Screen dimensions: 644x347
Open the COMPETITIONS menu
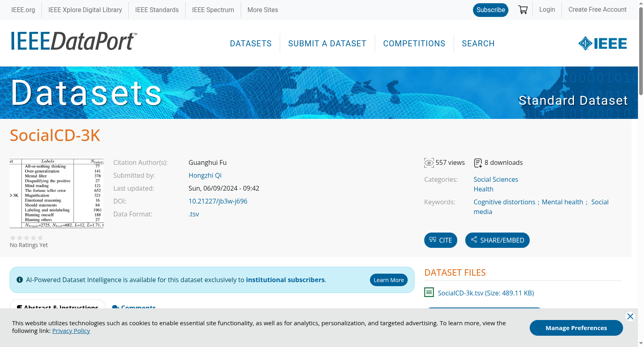[414, 44]
